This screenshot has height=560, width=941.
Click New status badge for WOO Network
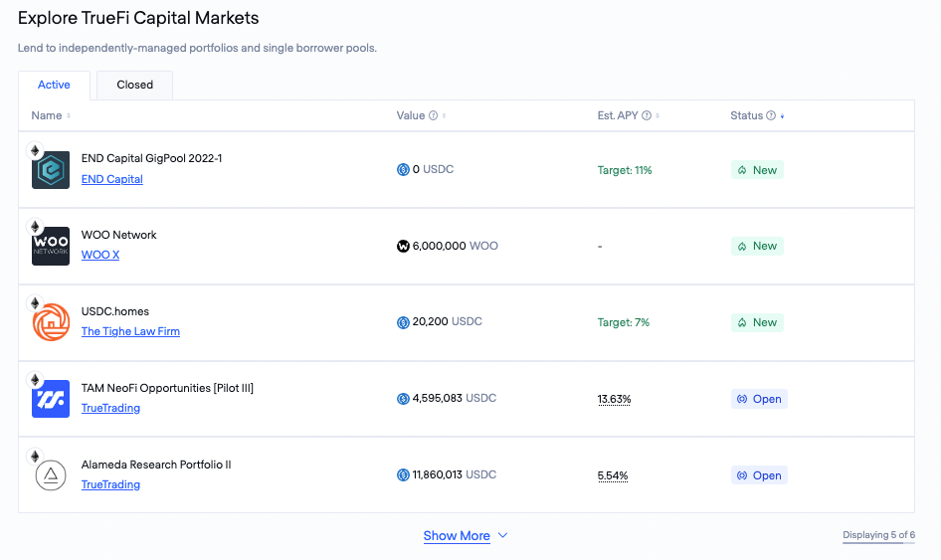pos(757,246)
